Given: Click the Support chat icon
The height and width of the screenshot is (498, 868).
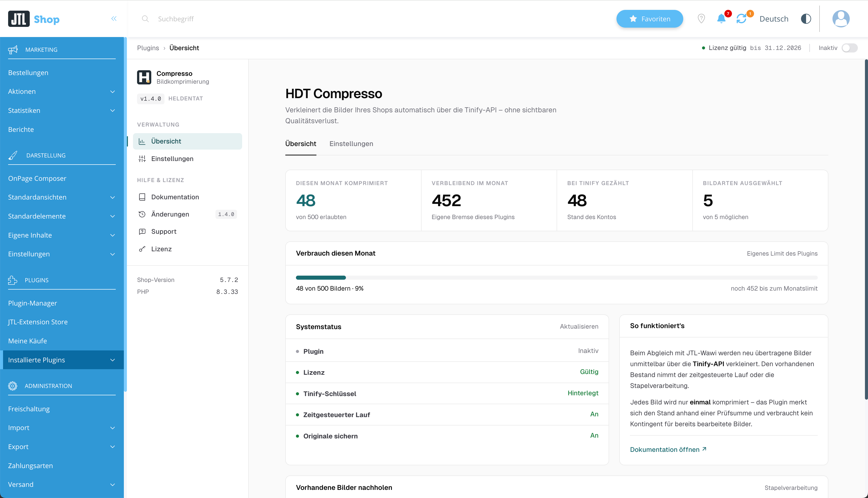Looking at the screenshot, I should click(142, 232).
